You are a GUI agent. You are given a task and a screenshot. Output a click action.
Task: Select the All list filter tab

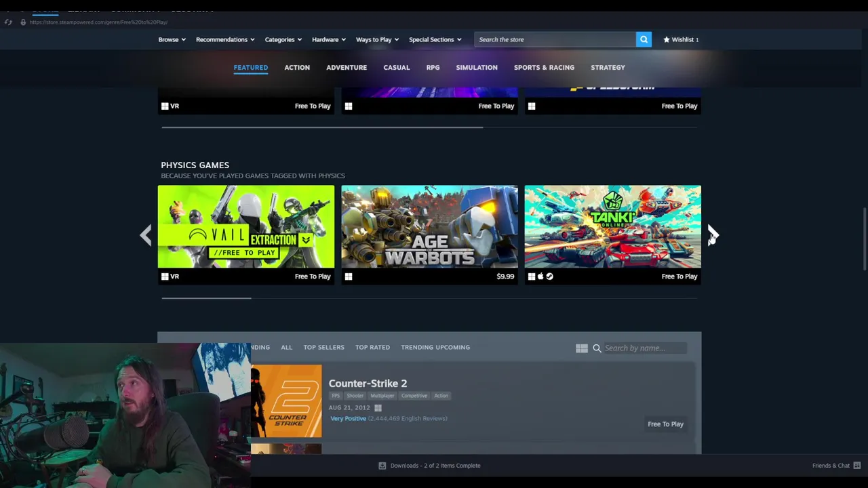286,347
